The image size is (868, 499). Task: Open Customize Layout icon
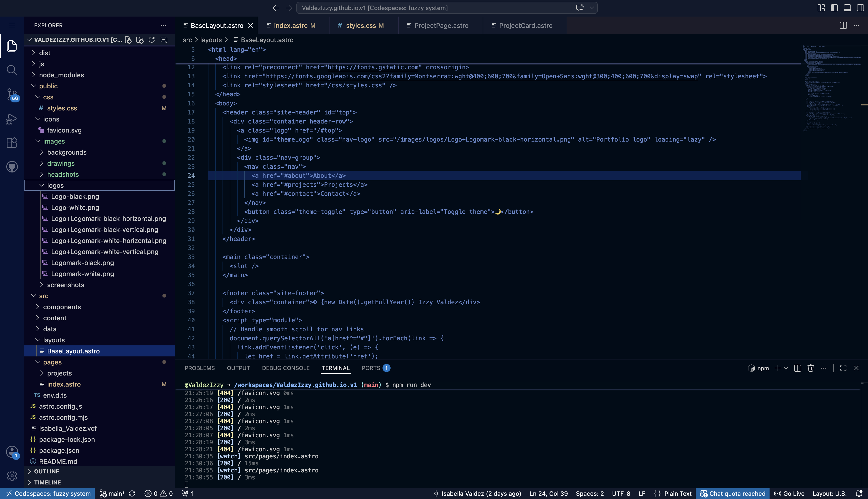pyautogui.click(x=821, y=8)
